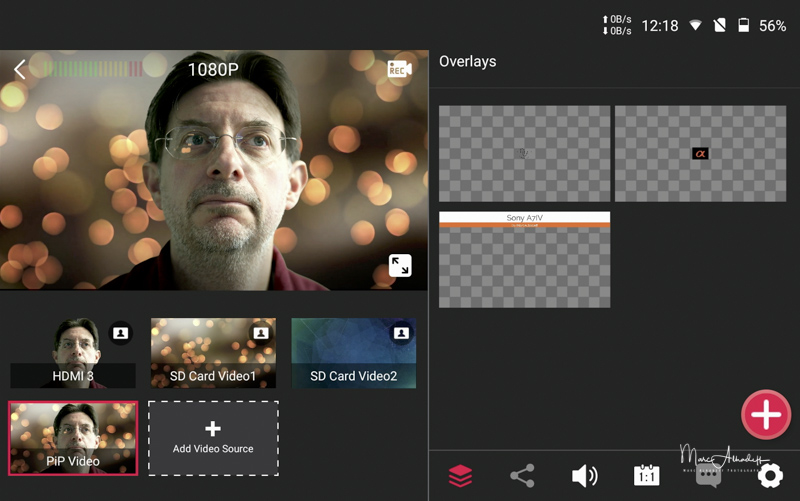Start recording with the REC icon
This screenshot has width=800, height=501.
(400, 70)
